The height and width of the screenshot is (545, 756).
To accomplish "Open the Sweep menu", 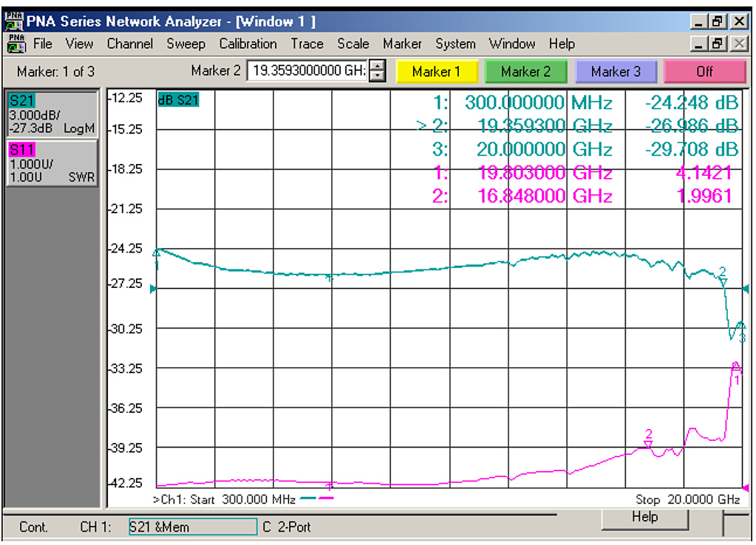I will pyautogui.click(x=185, y=44).
